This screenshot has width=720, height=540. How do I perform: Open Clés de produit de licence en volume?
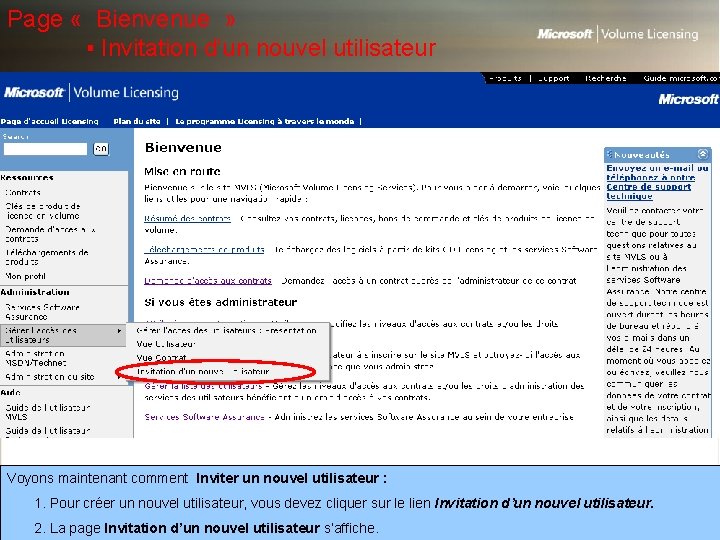pos(43,211)
